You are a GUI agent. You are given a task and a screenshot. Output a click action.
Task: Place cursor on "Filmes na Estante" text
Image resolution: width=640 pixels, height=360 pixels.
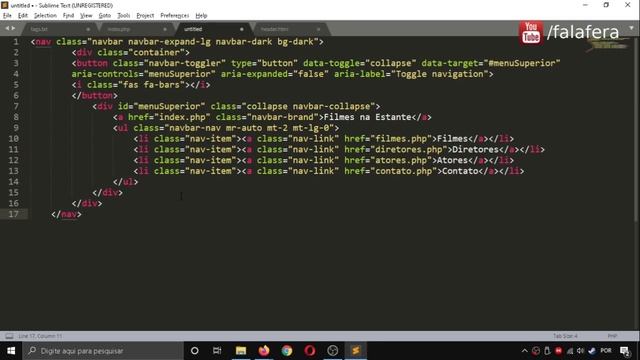click(367, 117)
